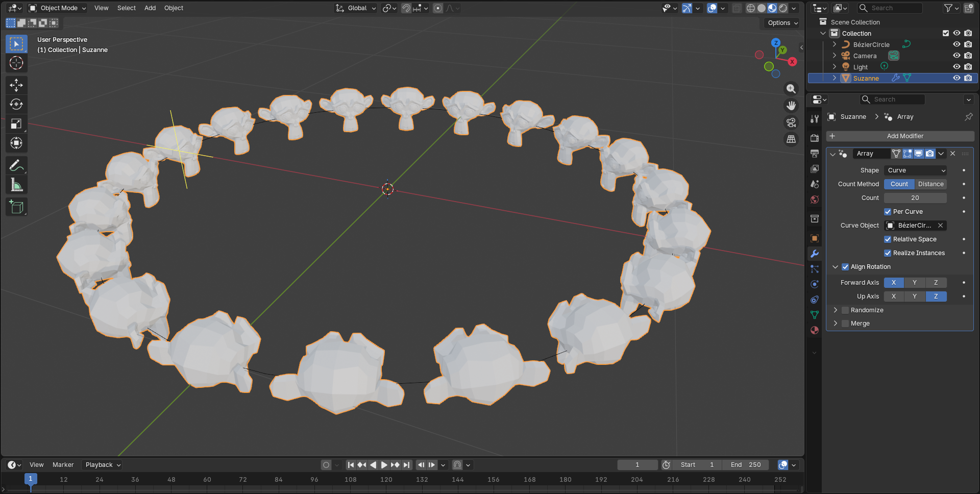Click the outliner Search field
This screenshot has height=494, width=980.
coord(890,8)
